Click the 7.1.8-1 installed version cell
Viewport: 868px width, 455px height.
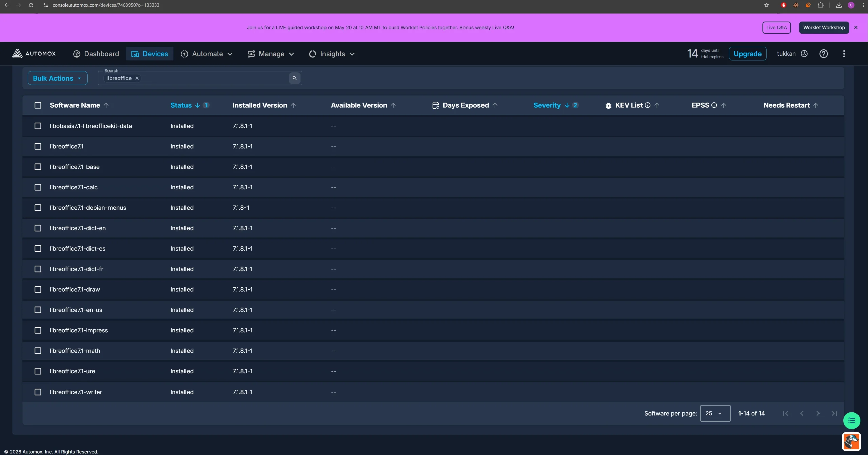pos(241,208)
